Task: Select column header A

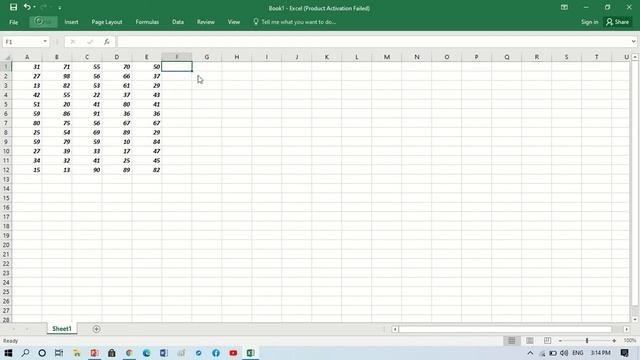Action: pyautogui.click(x=27, y=57)
